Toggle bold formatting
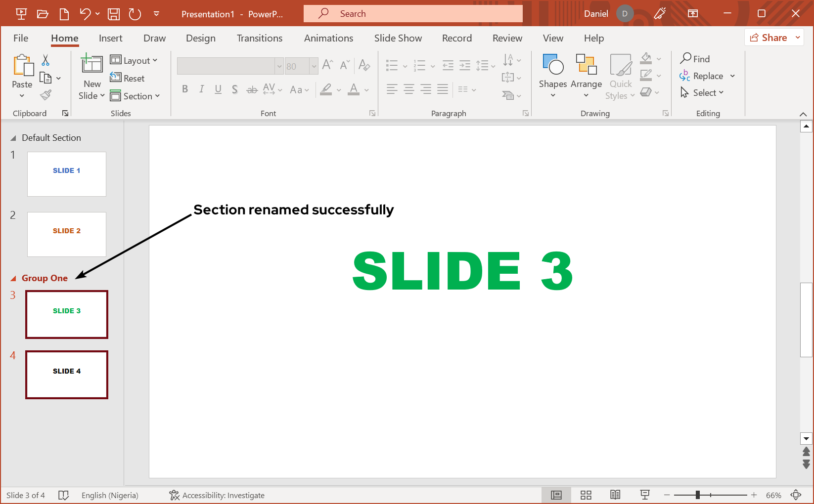This screenshot has height=504, width=814. 185,89
